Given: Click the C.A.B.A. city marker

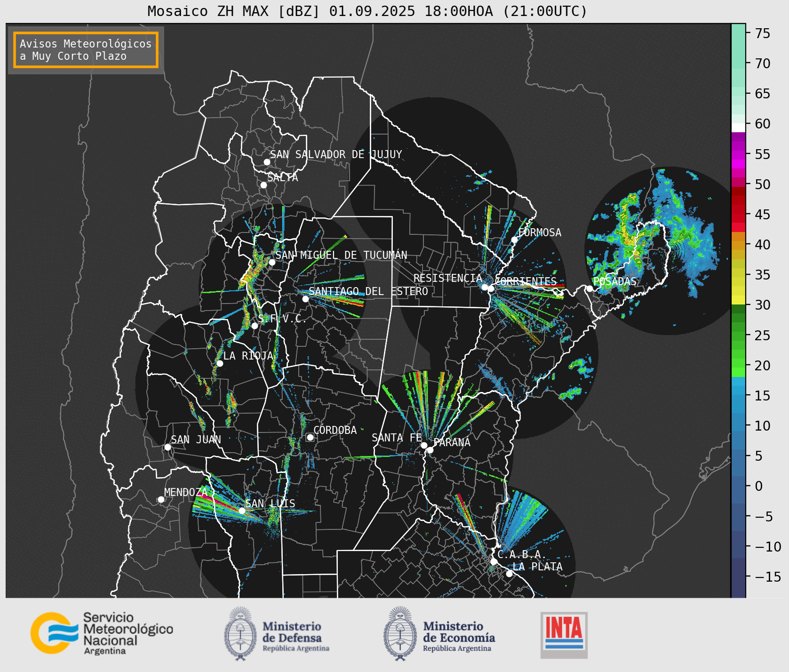Looking at the screenshot, I should coord(494,561).
